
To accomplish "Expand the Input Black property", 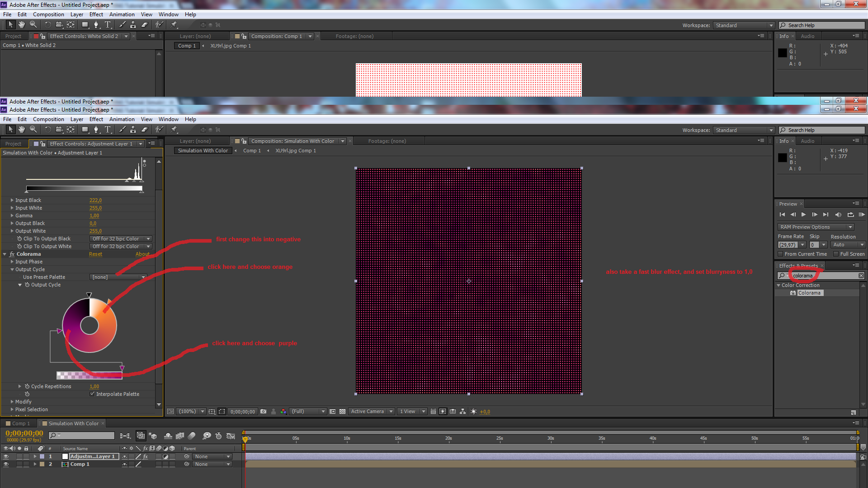I will [12, 200].
